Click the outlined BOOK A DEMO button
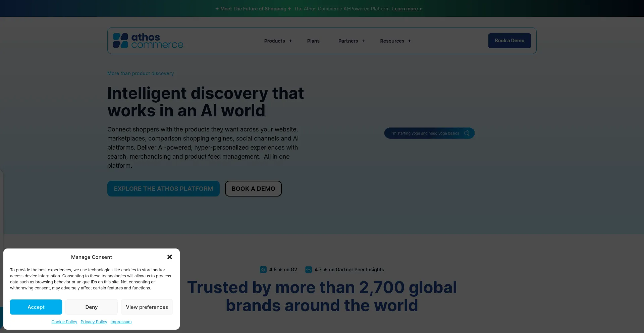 253,189
